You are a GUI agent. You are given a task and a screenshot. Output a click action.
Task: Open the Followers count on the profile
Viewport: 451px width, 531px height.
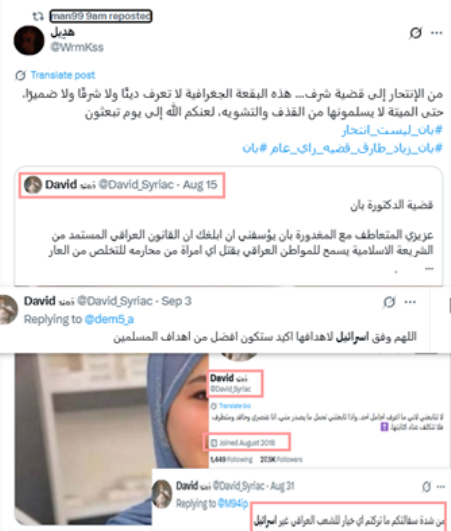pyautogui.click(x=281, y=460)
